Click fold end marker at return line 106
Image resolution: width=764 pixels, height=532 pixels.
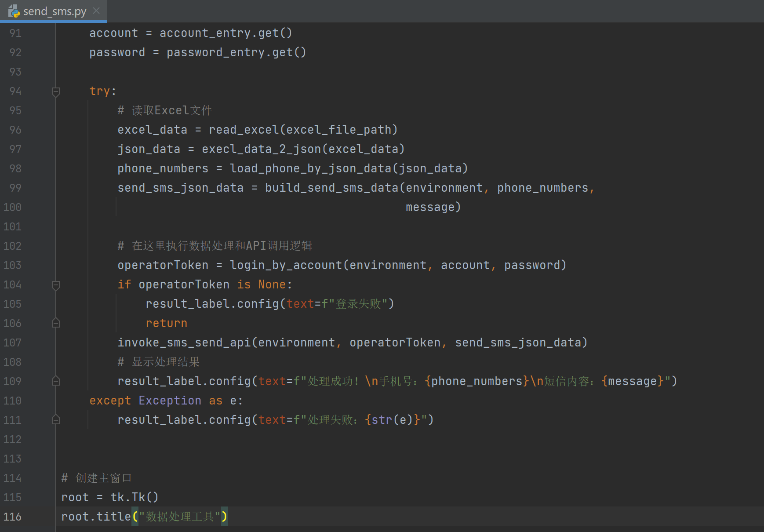pos(56,323)
